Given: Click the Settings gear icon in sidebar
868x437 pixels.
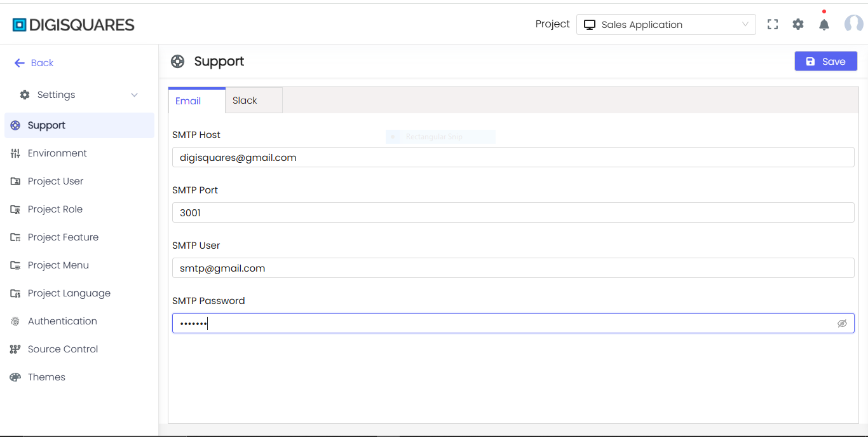Looking at the screenshot, I should tap(25, 95).
